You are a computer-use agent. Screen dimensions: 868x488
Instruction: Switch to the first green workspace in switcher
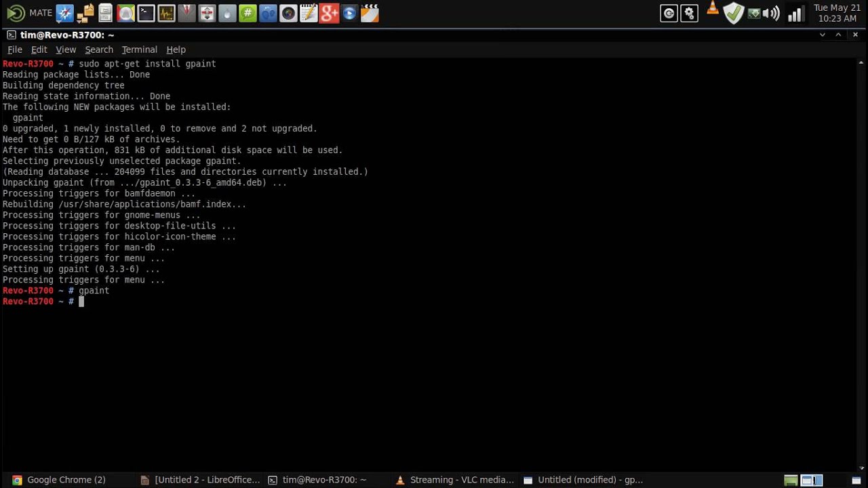coord(791,480)
